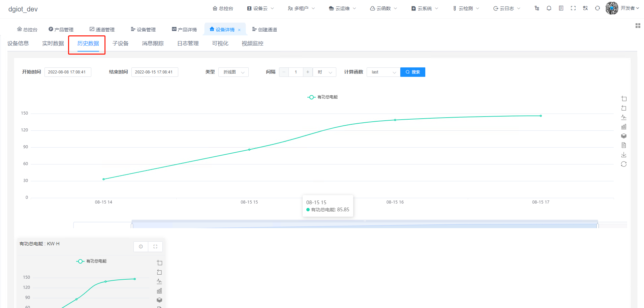Select the 设备信息 sub-tab

[x=18, y=43]
